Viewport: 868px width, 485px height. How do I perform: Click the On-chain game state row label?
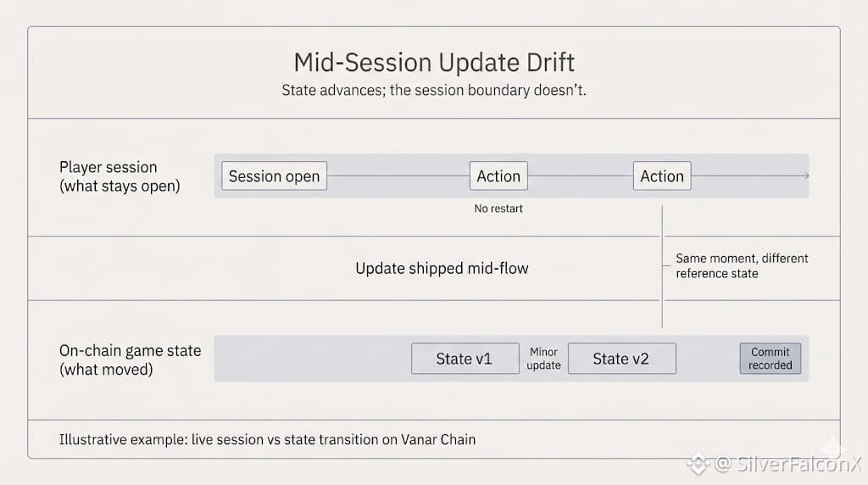[x=130, y=360]
